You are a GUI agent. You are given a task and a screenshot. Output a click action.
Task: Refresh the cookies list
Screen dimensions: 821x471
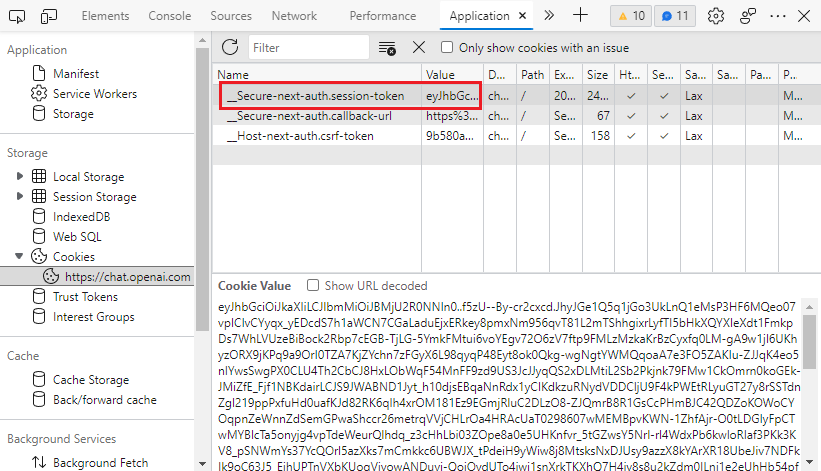click(230, 47)
